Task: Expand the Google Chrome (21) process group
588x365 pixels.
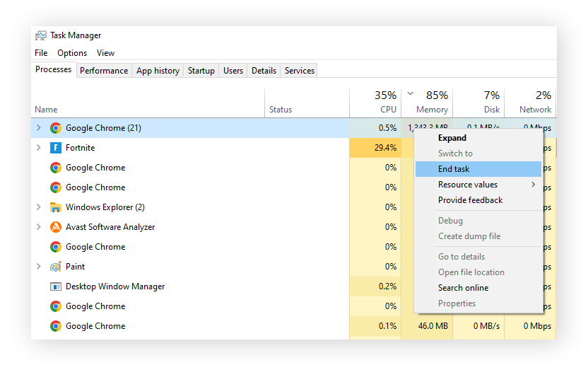Action: tap(39, 128)
